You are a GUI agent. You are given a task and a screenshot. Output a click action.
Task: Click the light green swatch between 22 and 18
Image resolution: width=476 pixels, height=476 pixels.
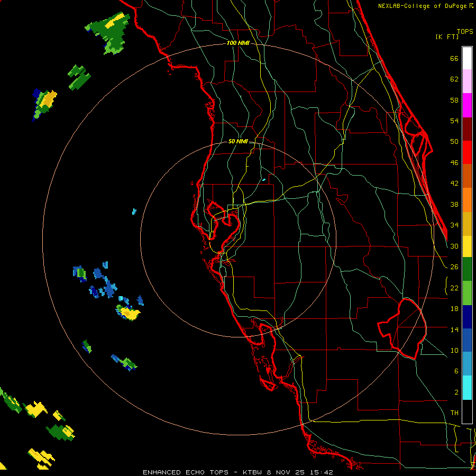pyautogui.click(x=467, y=293)
